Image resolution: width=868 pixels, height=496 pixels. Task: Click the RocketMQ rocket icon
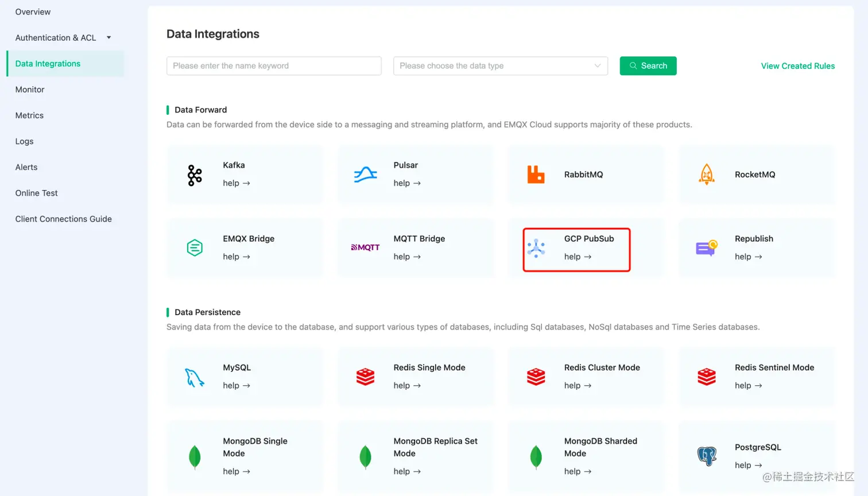707,175
